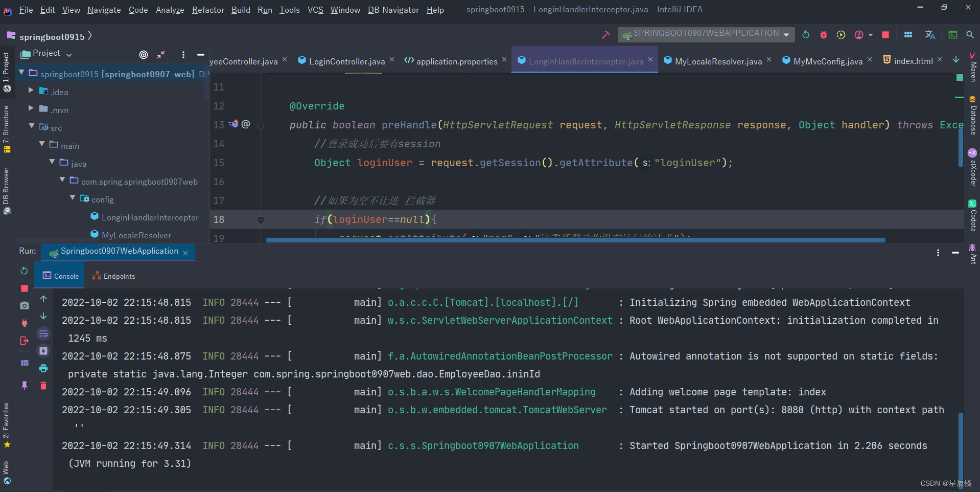Close the Springboot0907WebApplication run tab
The image size is (980, 492).
[x=185, y=253]
